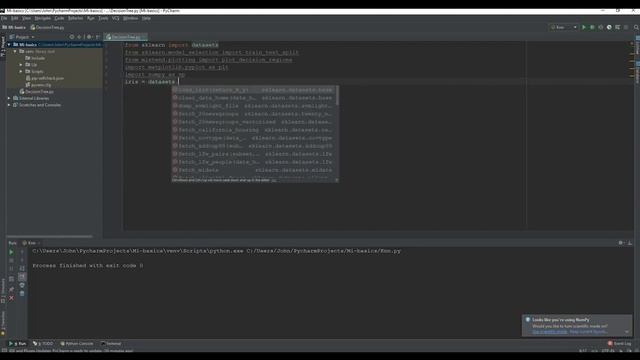Screen dimensions: 640x360
Task: Collapse the ML-basics root folder
Action: [x=9, y=44]
